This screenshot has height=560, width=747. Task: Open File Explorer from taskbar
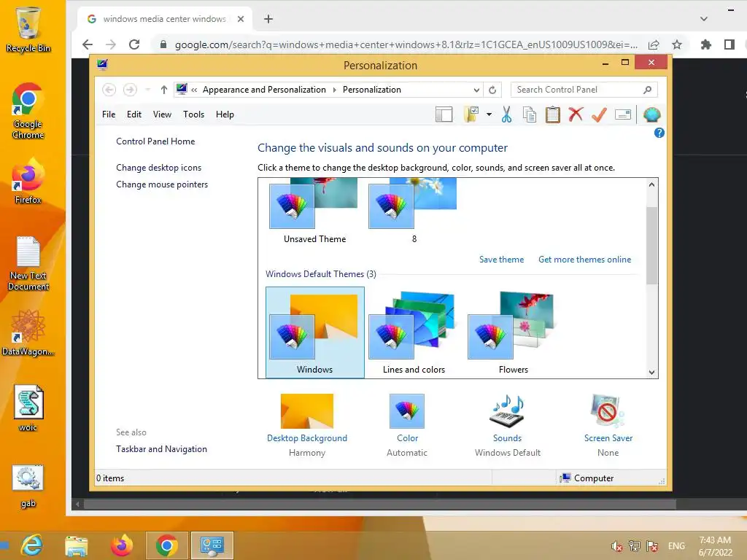click(76, 545)
